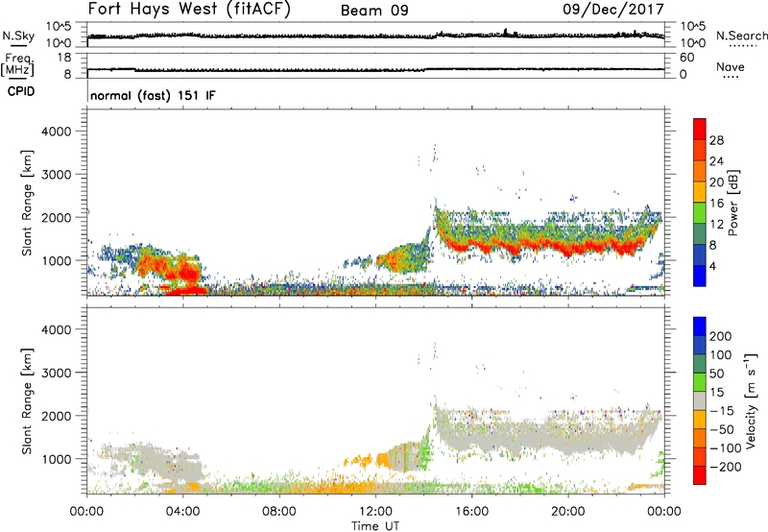Click the Power panel's "Slant Range [km]" axis title
The height and width of the screenshot is (532, 768).
[27, 203]
